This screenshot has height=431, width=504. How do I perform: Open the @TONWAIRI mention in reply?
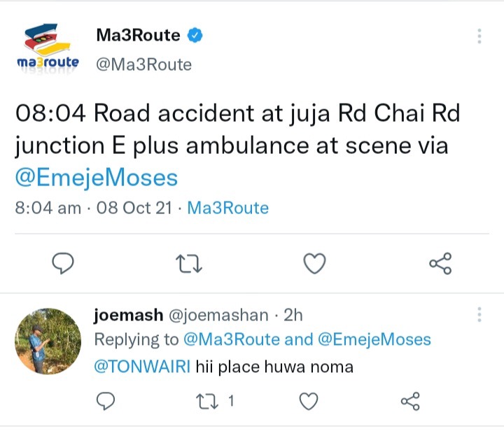click(142, 367)
